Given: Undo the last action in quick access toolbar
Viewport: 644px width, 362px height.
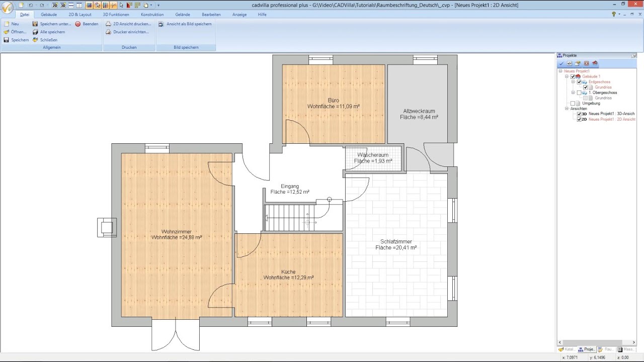Looking at the screenshot, I should (x=31, y=5).
